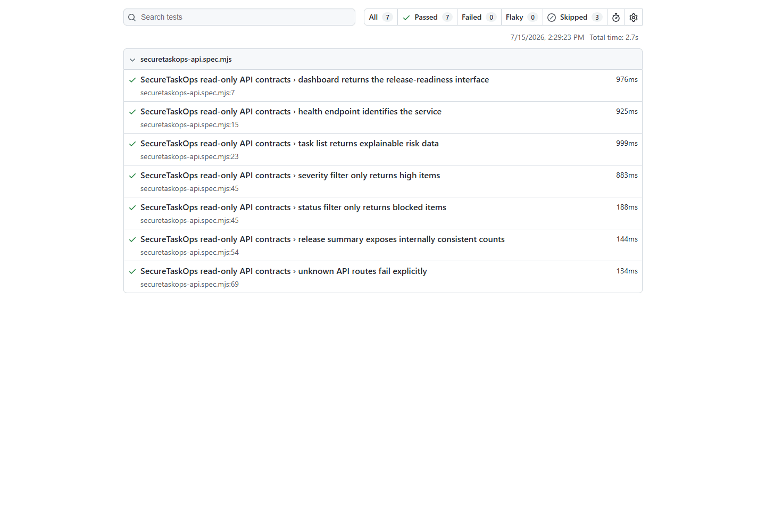This screenshot has height=532, width=766.
Task: Filter by Failed tests
Action: pos(479,17)
